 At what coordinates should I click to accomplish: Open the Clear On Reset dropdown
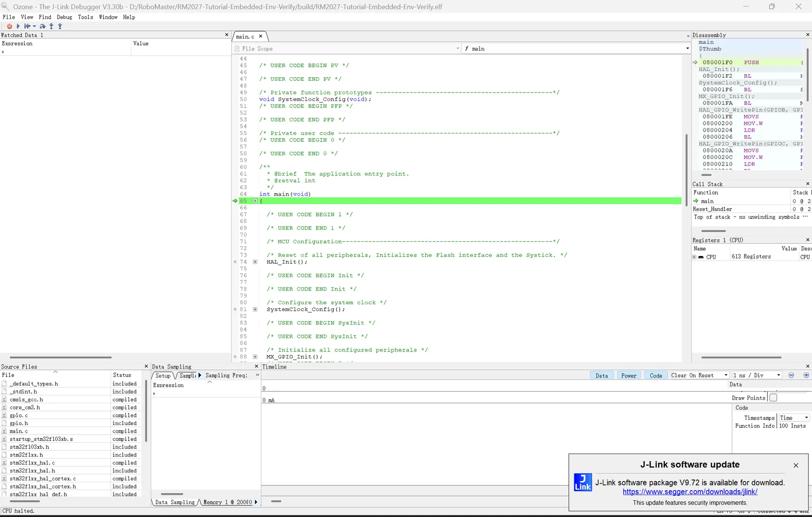699,375
